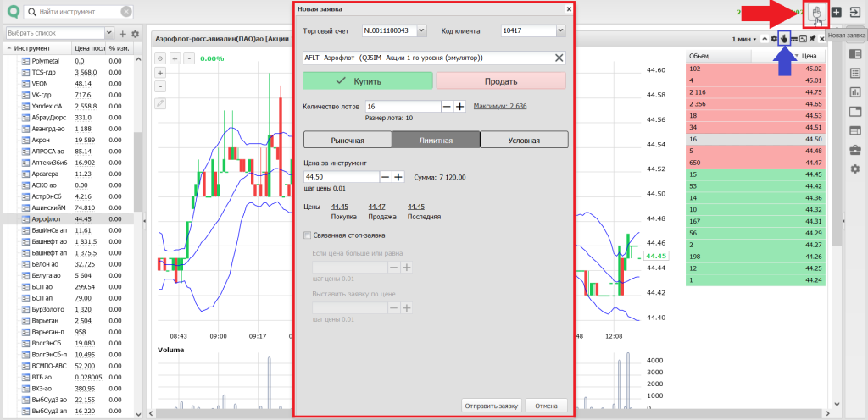Click the bar chart icon in right sidebar
Image resolution: width=868 pixels, height=420 pixels.
[854, 92]
